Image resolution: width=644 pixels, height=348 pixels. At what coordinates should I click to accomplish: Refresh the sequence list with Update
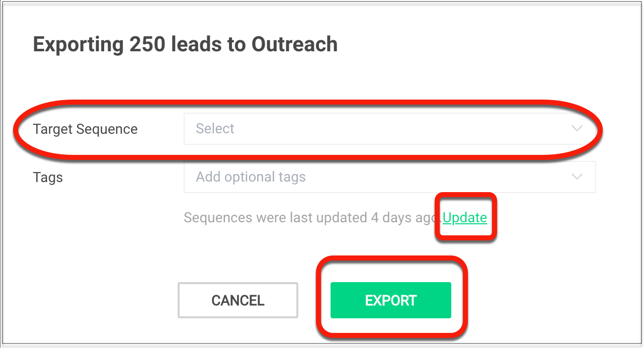tap(465, 218)
